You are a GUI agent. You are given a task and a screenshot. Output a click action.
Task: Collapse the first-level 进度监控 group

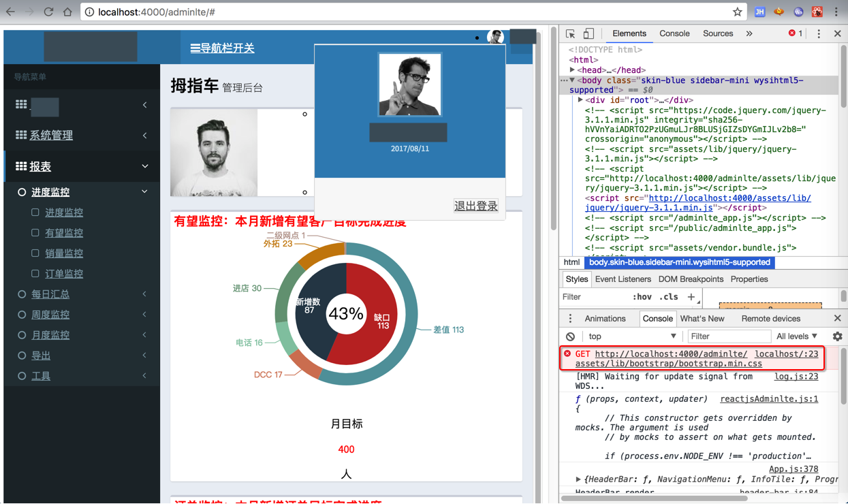point(82,192)
